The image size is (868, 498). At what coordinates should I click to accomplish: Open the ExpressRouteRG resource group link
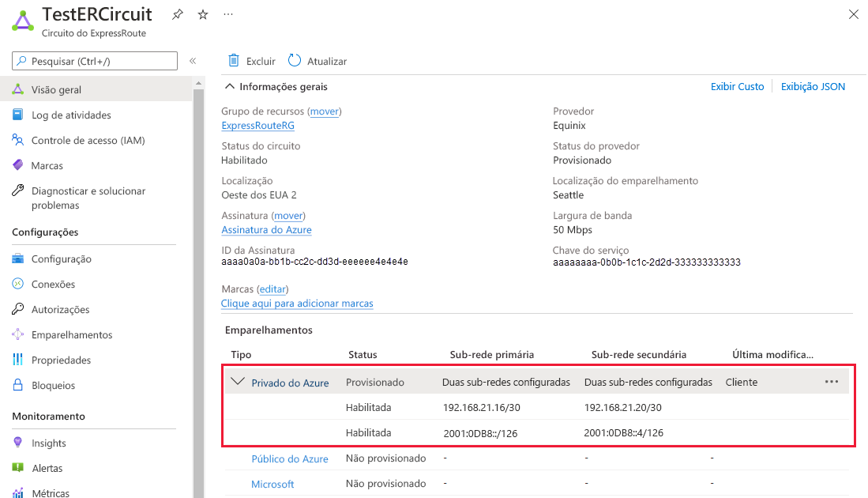coord(258,125)
